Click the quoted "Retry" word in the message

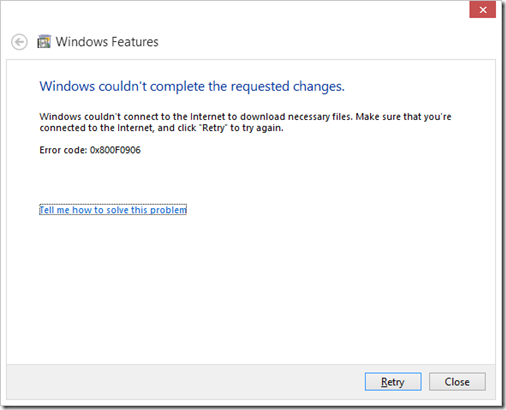coord(214,128)
